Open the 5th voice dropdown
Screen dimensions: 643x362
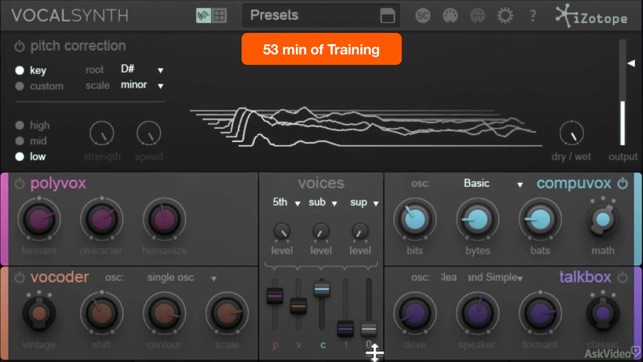(286, 203)
